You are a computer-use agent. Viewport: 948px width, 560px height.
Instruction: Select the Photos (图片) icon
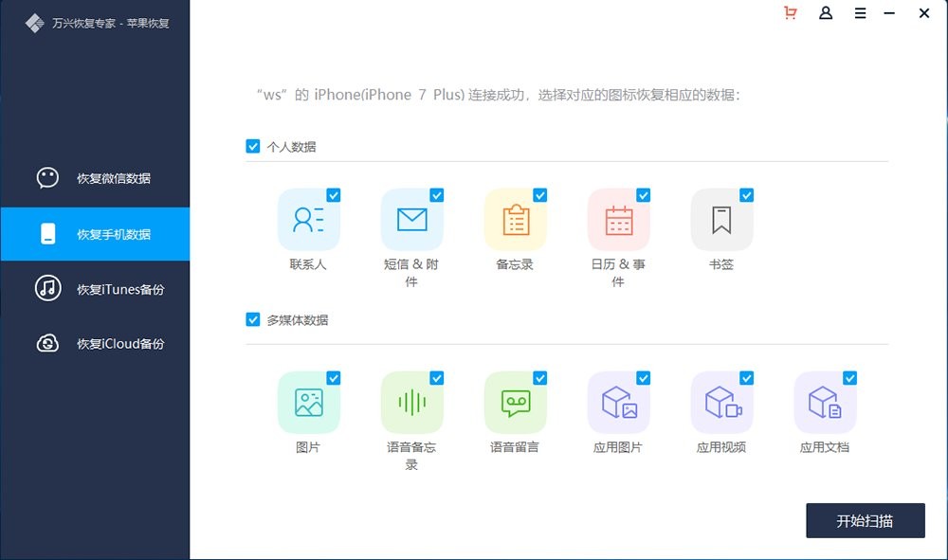tap(308, 403)
